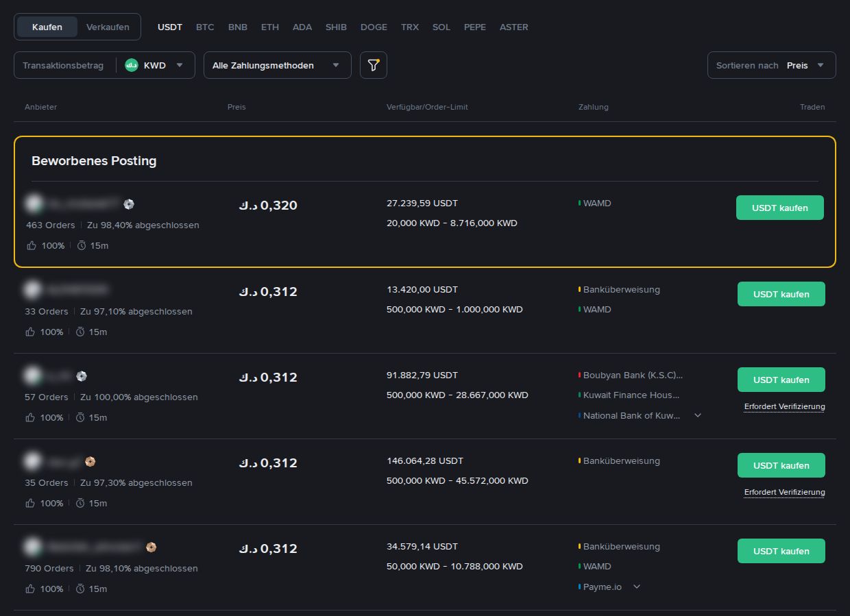Select the PEPE coin tab
This screenshot has width=850, height=616.
475,27
